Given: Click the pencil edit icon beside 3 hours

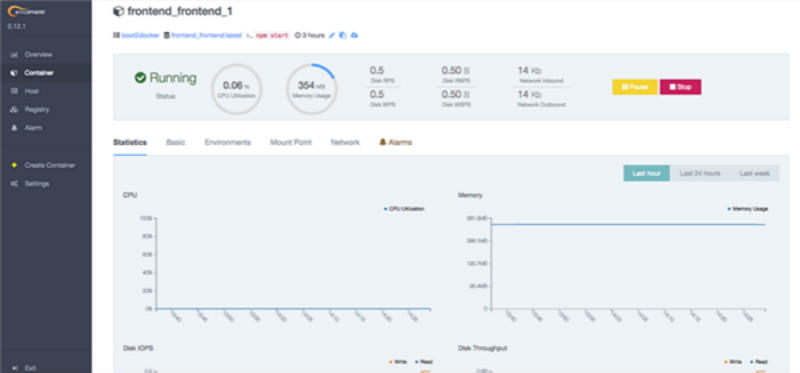Looking at the screenshot, I should [332, 35].
